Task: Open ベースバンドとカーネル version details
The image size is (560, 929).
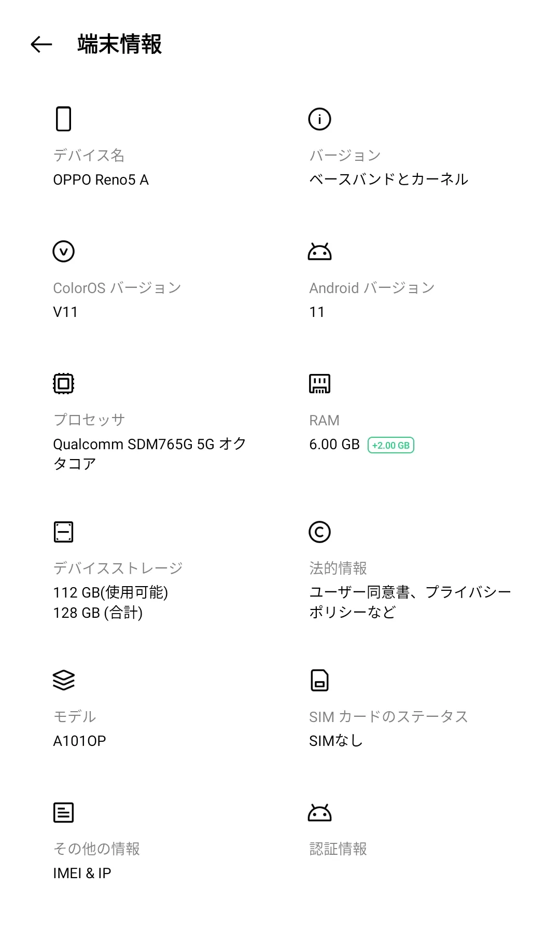Action: coord(388,179)
